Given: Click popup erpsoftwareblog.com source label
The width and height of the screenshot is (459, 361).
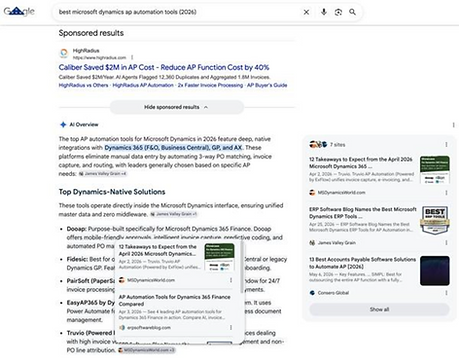Looking at the screenshot, I should click(x=149, y=328).
